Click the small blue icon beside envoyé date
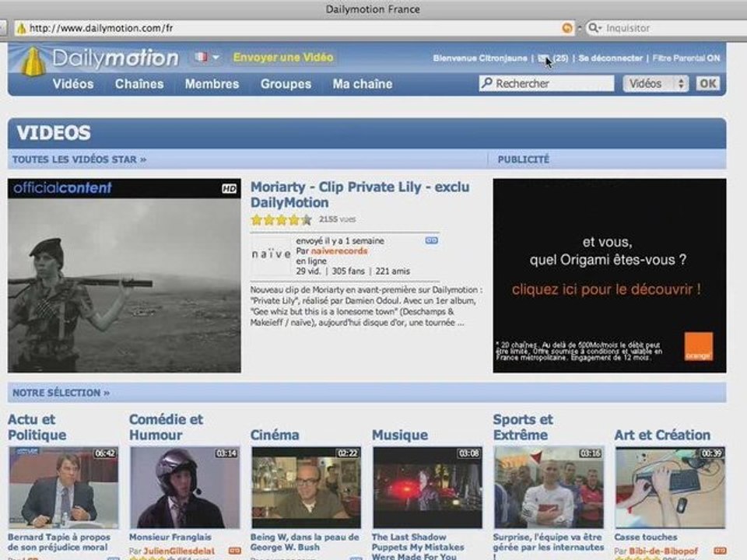The image size is (747, 560). tap(431, 240)
